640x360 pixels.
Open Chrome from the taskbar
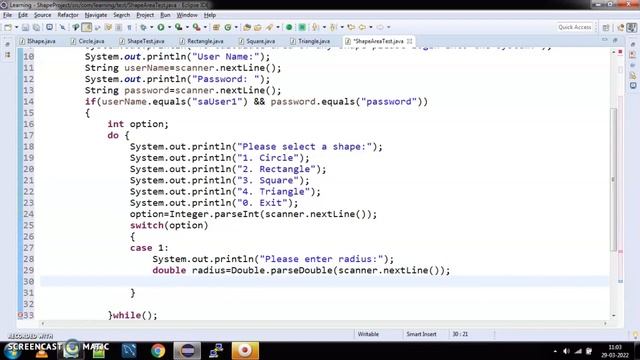158,351
